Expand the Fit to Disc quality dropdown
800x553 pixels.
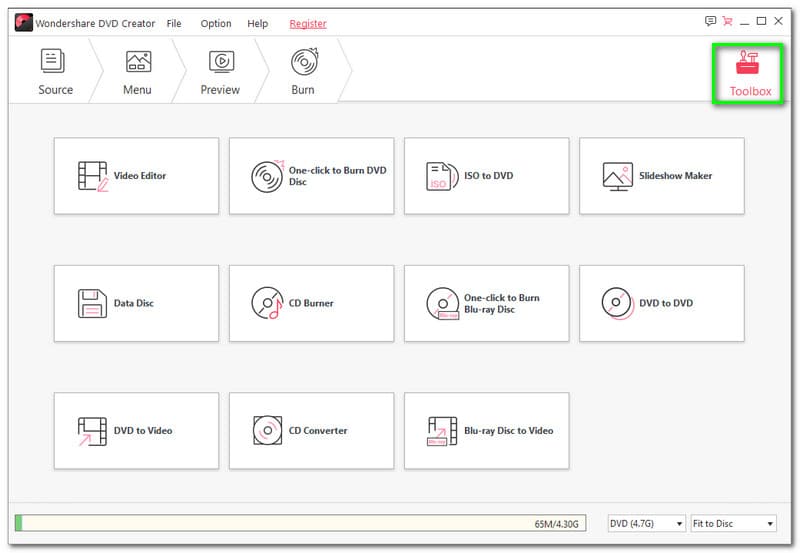733,523
